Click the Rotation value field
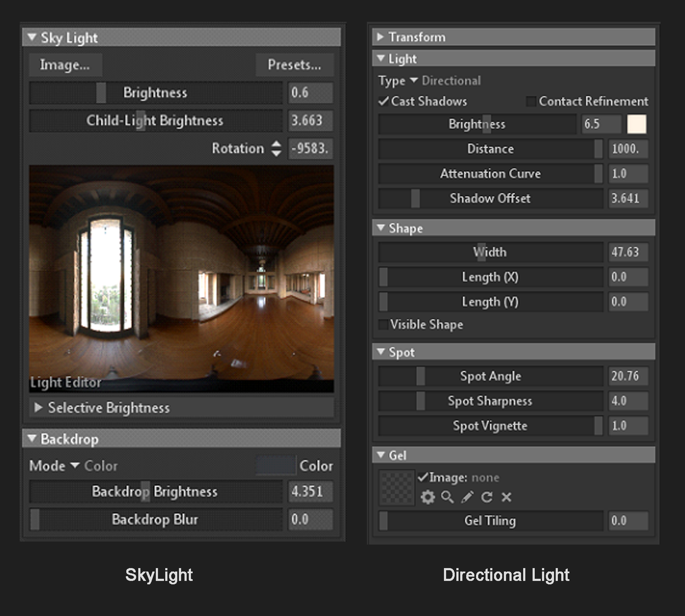685x616 pixels. [310, 148]
